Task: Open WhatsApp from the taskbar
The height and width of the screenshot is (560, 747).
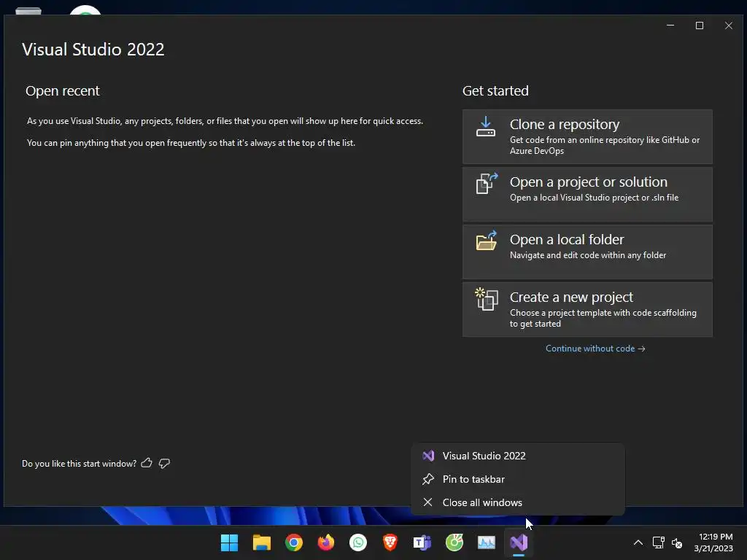Action: coord(357,542)
